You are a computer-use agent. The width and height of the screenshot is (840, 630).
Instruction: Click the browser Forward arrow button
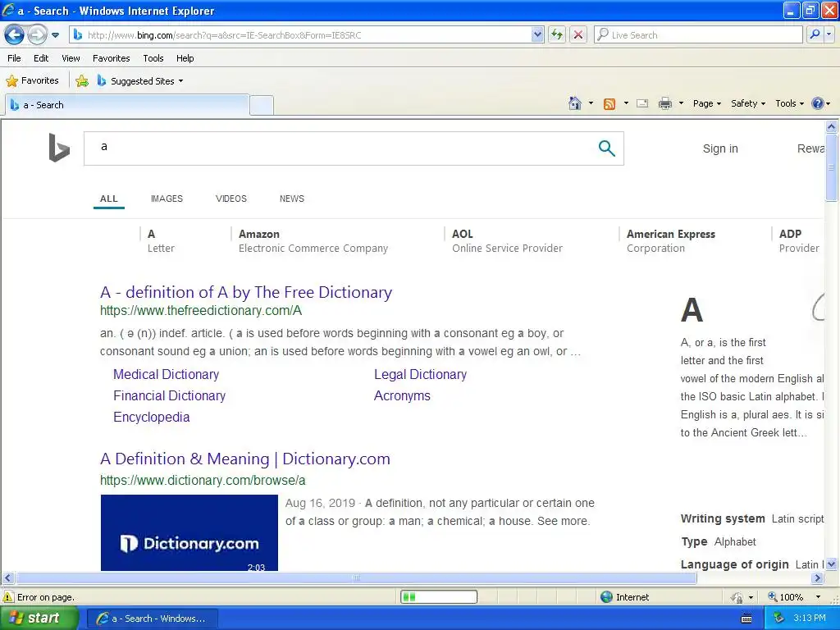[x=36, y=34]
